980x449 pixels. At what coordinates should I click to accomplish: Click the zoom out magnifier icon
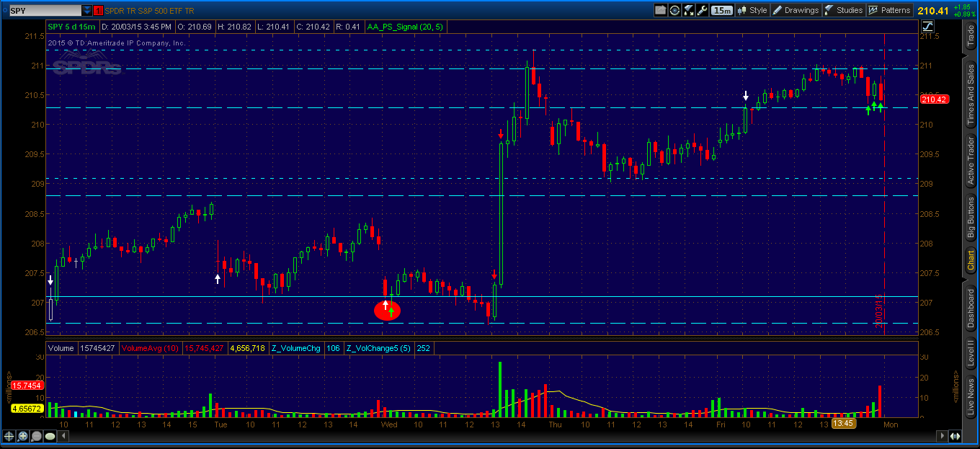pos(37,437)
